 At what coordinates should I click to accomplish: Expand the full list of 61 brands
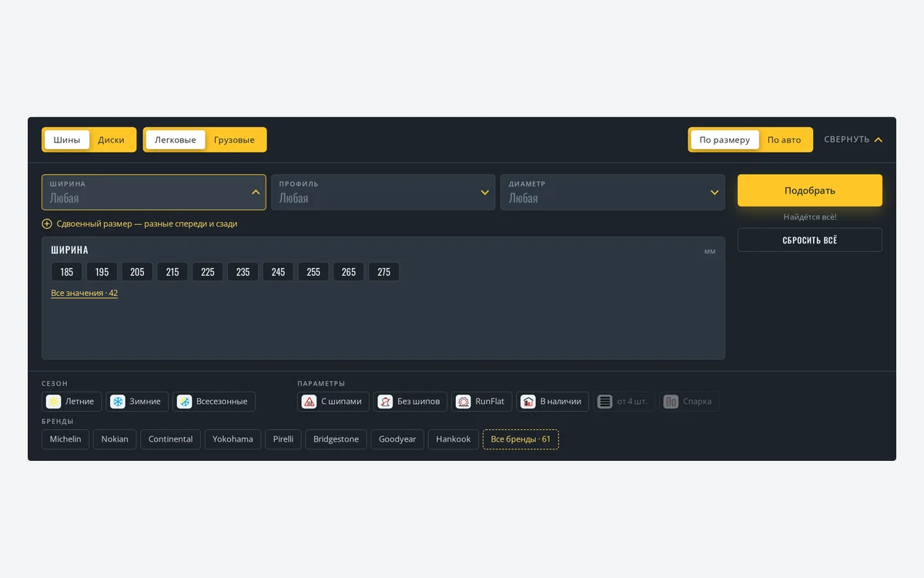pyautogui.click(x=521, y=439)
